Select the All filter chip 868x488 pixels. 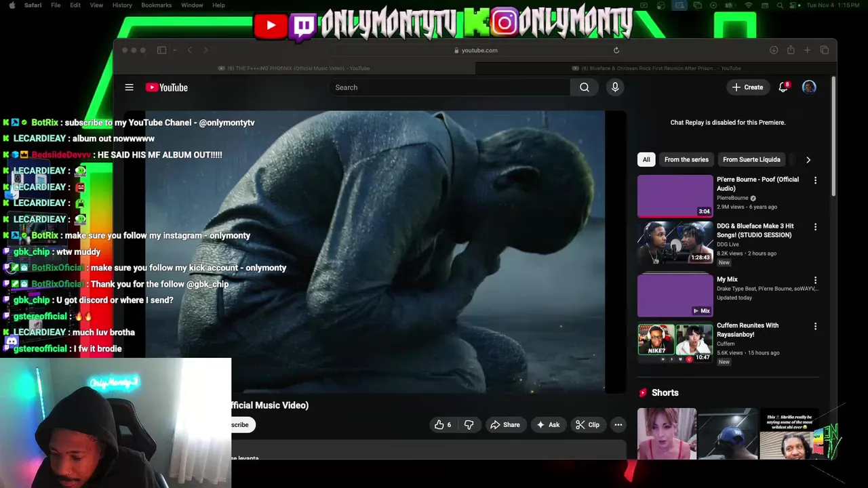pyautogui.click(x=646, y=159)
